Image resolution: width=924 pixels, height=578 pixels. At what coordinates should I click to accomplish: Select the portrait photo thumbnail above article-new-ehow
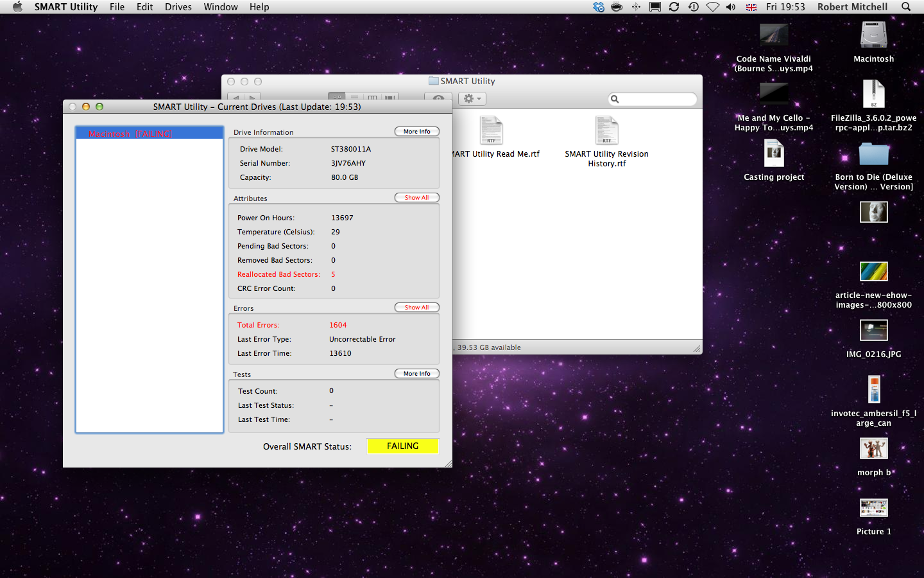pos(874,212)
